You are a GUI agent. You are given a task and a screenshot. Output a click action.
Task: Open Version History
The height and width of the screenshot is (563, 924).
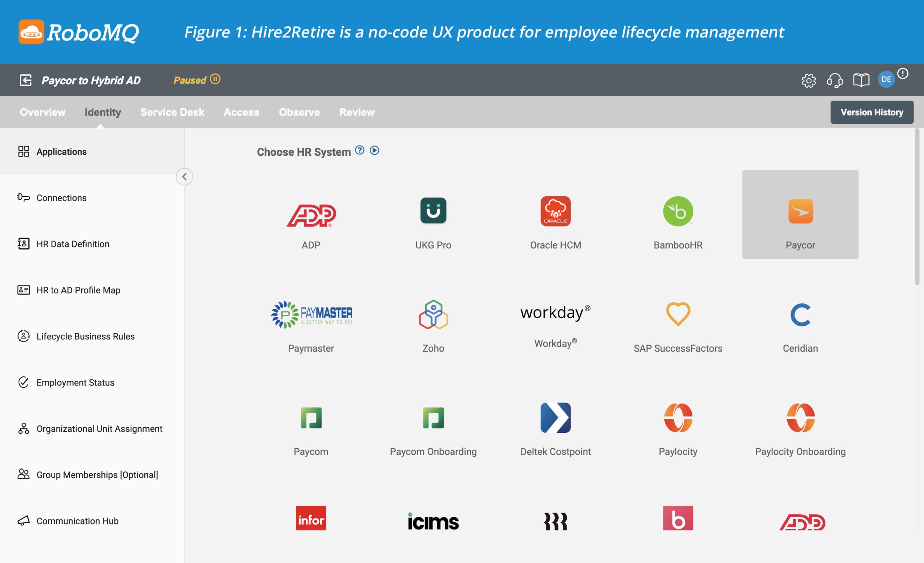pyautogui.click(x=872, y=112)
